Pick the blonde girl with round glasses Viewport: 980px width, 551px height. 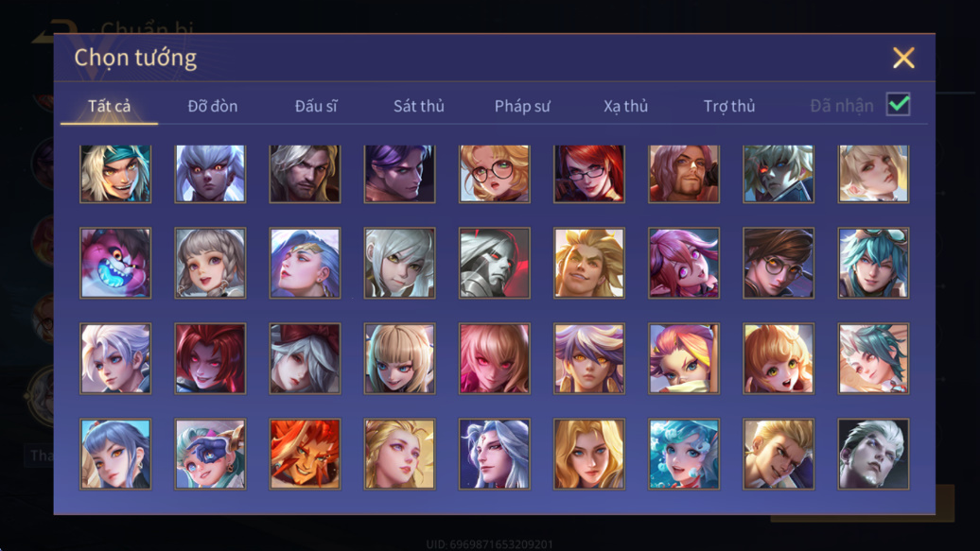[495, 174]
